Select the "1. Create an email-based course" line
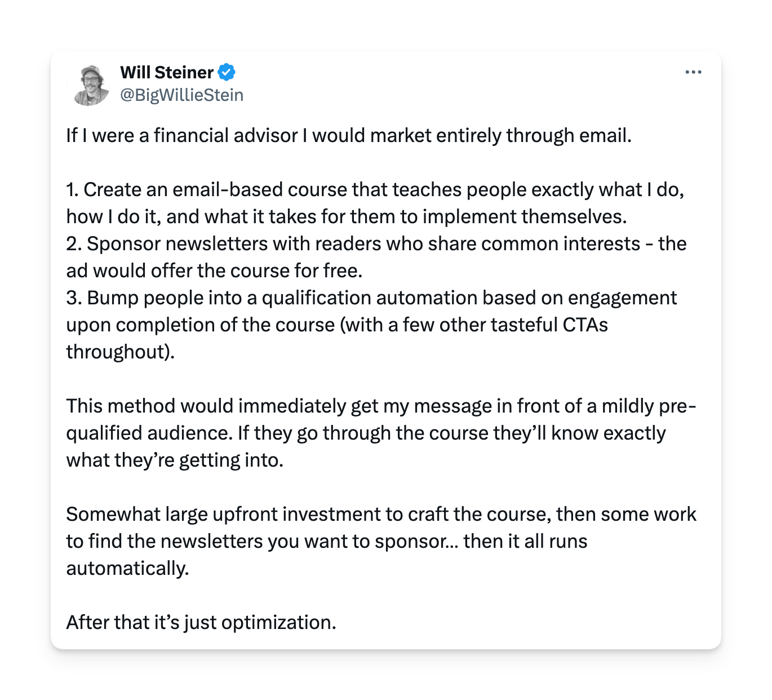Image resolution: width=772 pixels, height=700 pixels. tap(375, 190)
